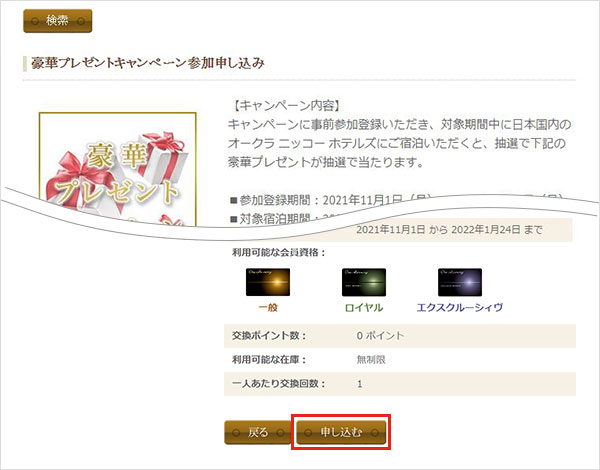Click the 利用可能な会員資格 label
This screenshot has width=600, height=470.
(279, 253)
